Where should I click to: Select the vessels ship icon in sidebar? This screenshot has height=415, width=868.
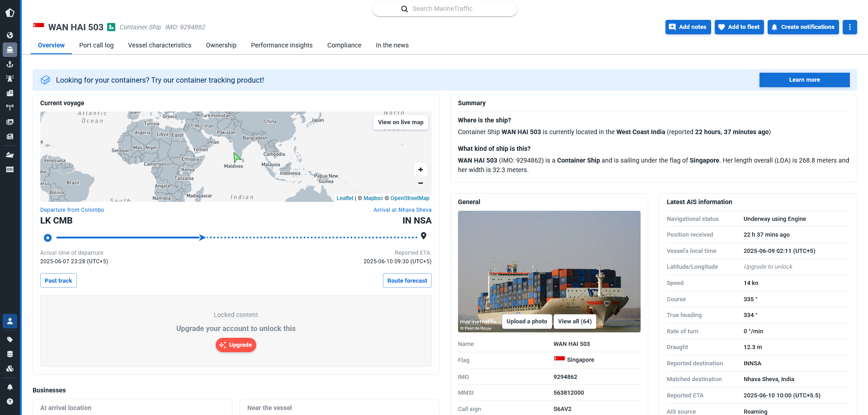point(10,50)
